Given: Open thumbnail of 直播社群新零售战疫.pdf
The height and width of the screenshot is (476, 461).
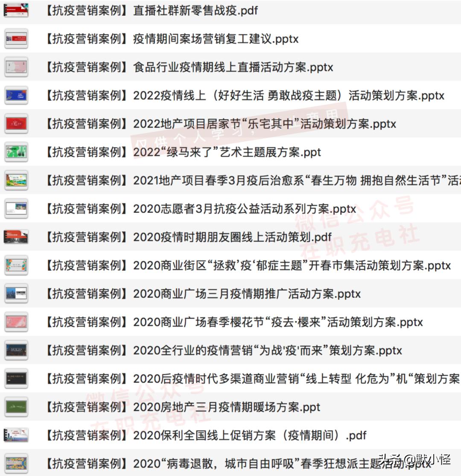Looking at the screenshot, I should pos(16,11).
